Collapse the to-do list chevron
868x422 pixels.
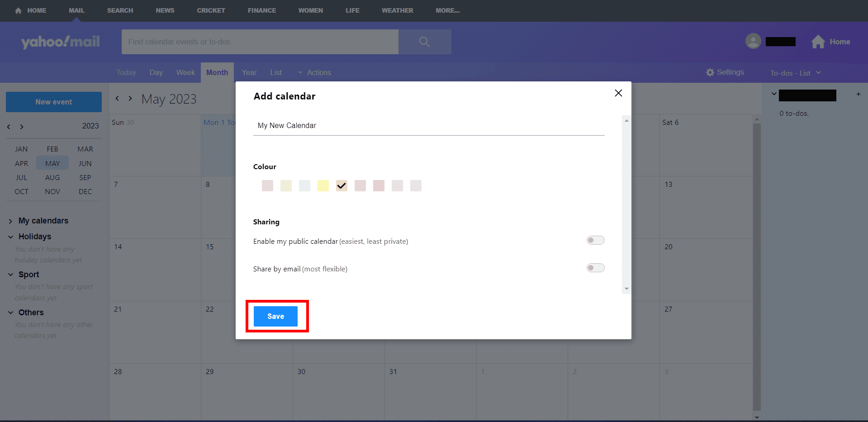(x=774, y=94)
